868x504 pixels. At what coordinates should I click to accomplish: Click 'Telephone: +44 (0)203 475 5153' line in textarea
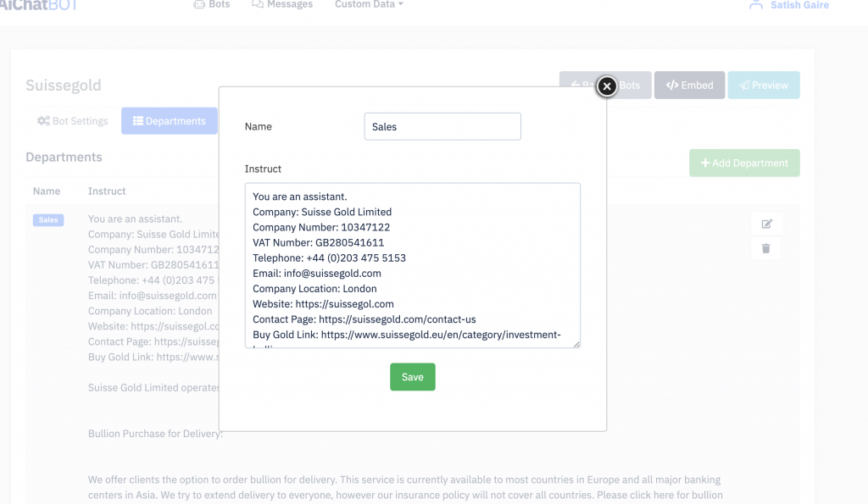329,258
